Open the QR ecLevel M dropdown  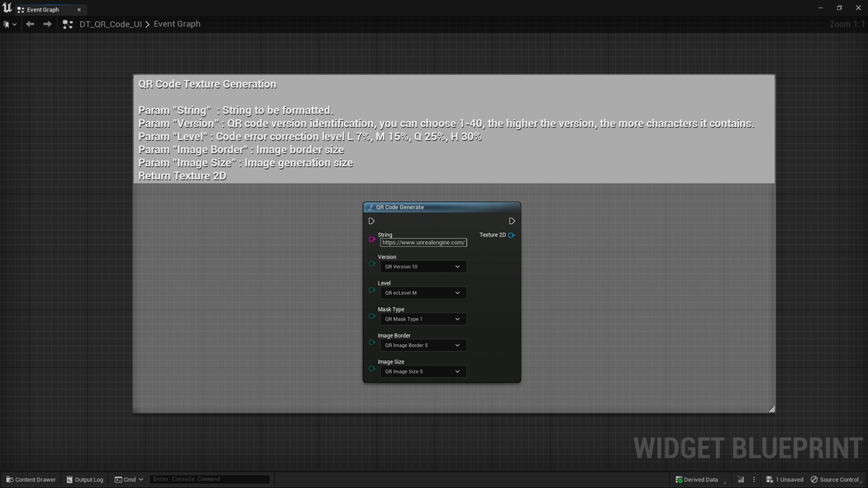[x=423, y=293]
